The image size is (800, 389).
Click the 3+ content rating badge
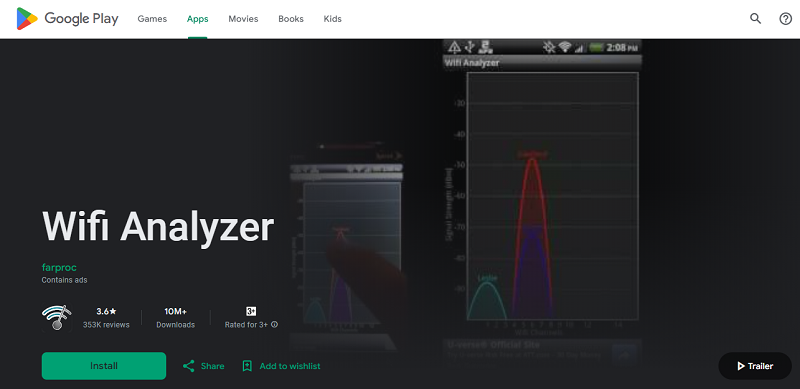point(251,311)
